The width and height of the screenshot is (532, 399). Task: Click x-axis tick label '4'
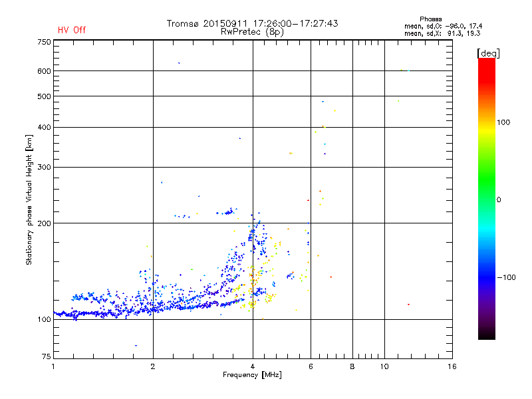(253, 366)
